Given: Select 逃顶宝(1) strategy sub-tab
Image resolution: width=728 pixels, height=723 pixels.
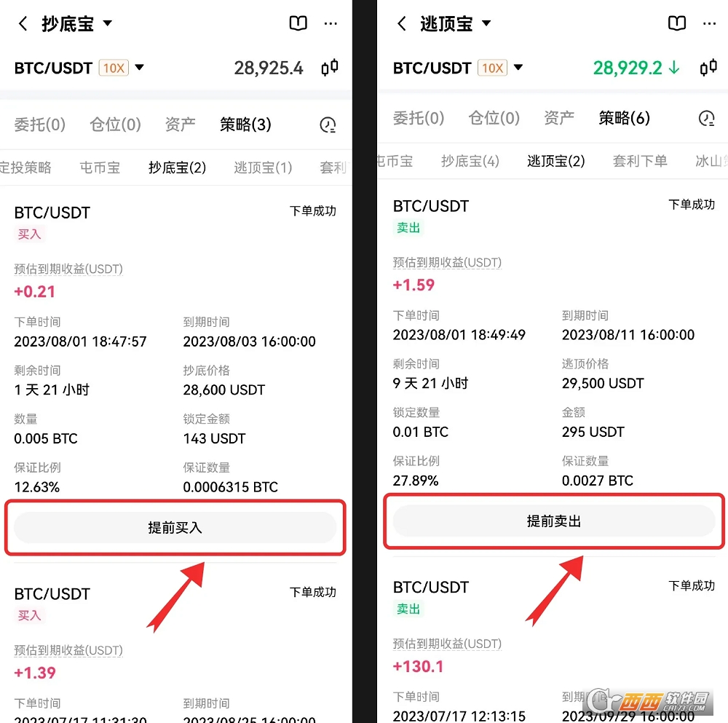Looking at the screenshot, I should click(263, 167).
